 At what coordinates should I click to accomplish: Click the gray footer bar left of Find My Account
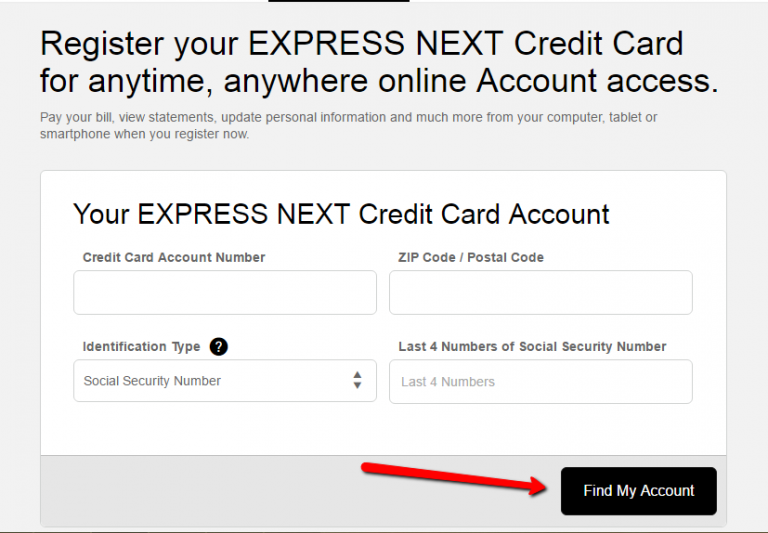(x=200, y=490)
